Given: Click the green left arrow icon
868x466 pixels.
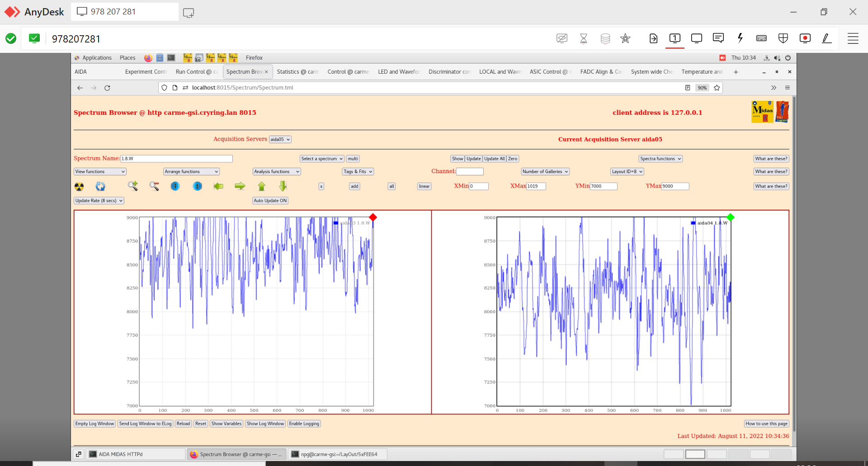Looking at the screenshot, I should (218, 186).
